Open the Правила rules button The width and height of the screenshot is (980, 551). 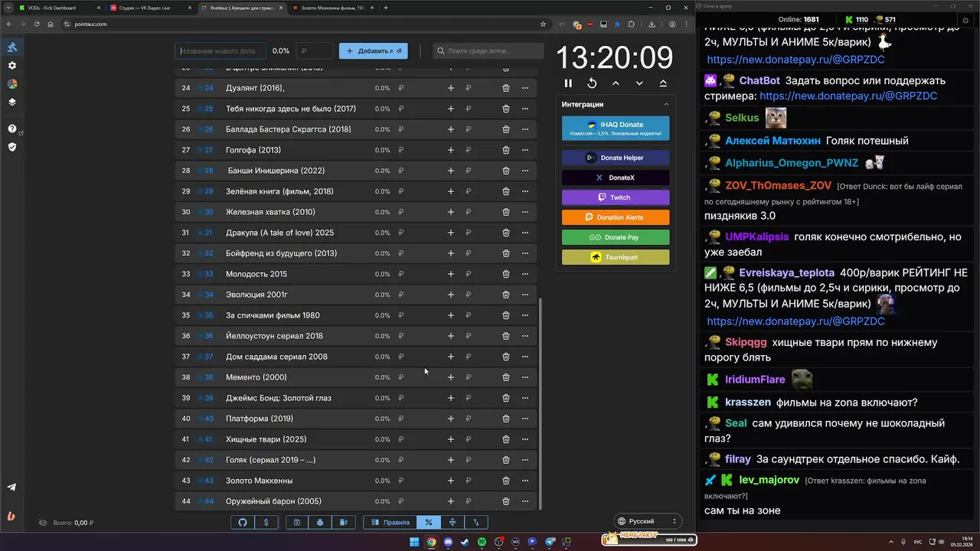(390, 522)
